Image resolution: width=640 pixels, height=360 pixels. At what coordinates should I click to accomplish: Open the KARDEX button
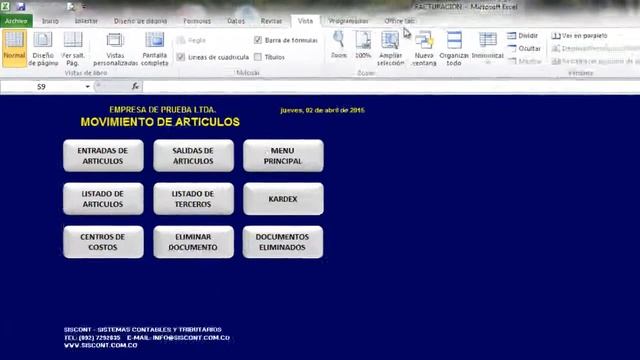coord(283,199)
